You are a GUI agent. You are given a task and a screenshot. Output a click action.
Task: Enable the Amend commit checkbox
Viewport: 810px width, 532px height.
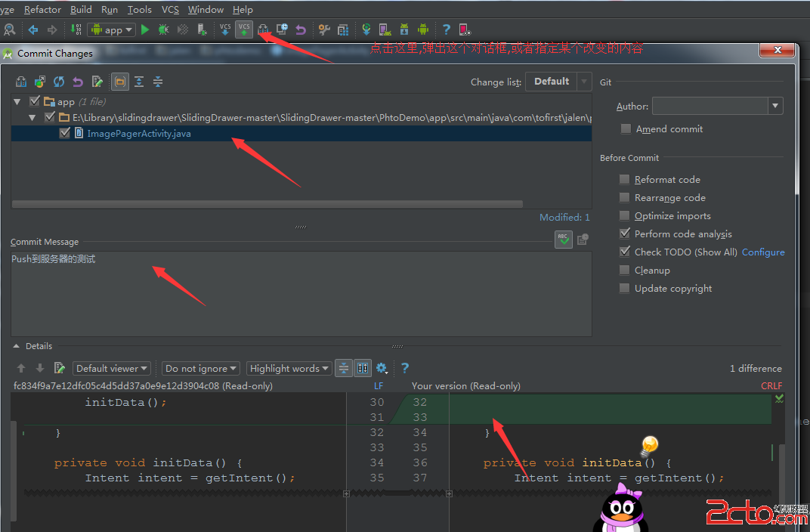point(626,129)
